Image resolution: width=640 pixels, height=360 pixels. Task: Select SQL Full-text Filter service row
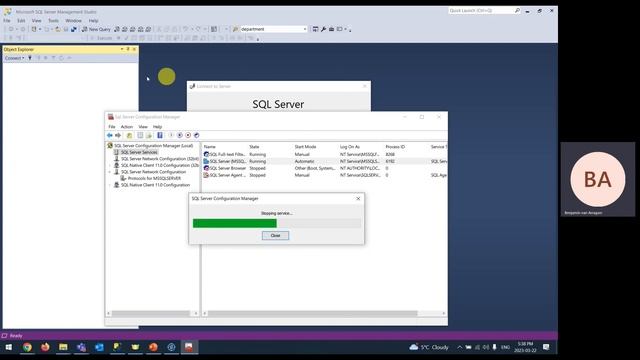[324, 154]
